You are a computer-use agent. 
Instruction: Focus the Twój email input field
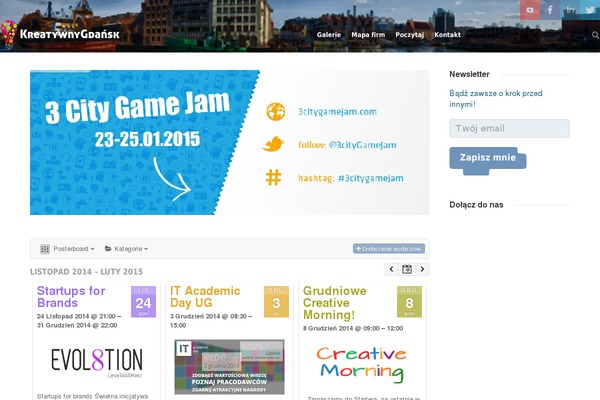509,129
